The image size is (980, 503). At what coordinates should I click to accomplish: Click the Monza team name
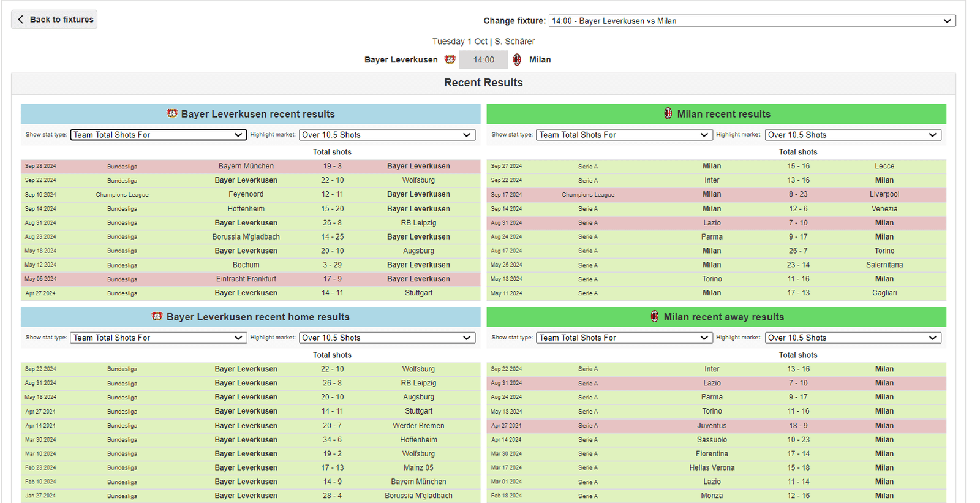712,496
